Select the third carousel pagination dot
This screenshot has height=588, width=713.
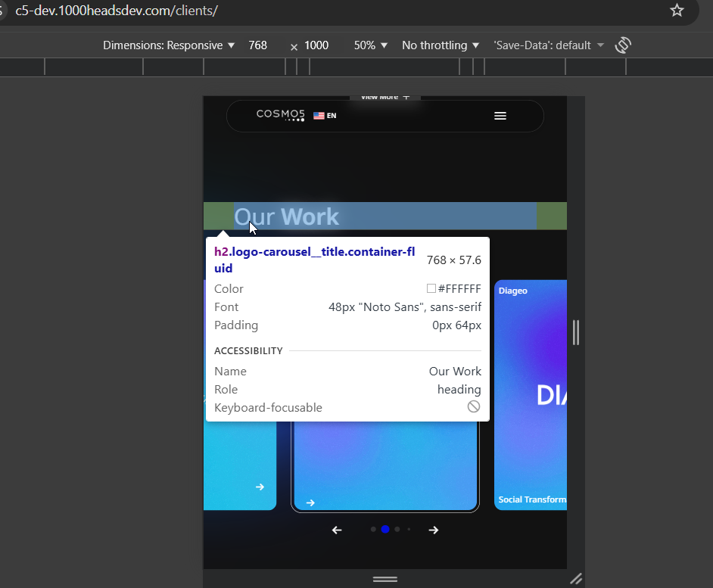coord(397,529)
